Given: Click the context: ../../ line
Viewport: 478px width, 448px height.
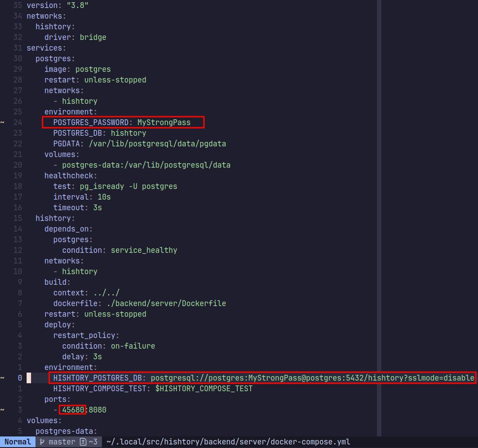Looking at the screenshot, I should coord(86,293).
